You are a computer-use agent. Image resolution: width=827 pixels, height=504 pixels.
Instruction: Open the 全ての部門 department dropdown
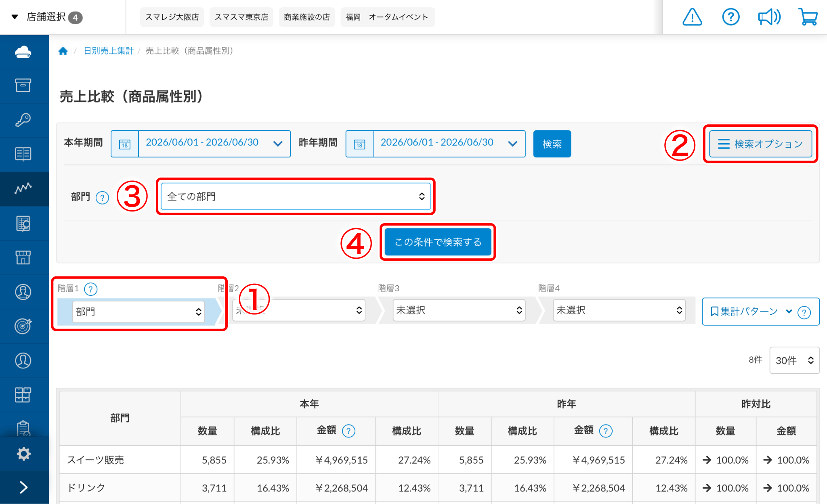[296, 197]
